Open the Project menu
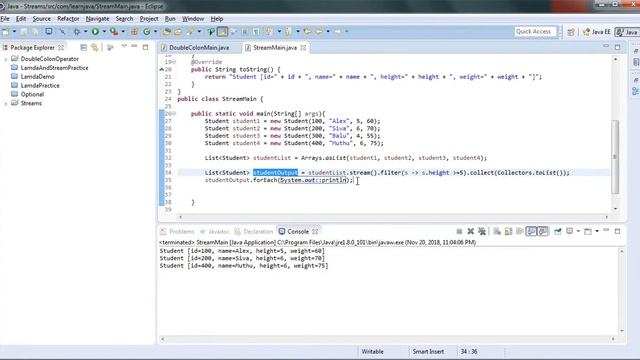The height and width of the screenshot is (360, 640). [149, 19]
